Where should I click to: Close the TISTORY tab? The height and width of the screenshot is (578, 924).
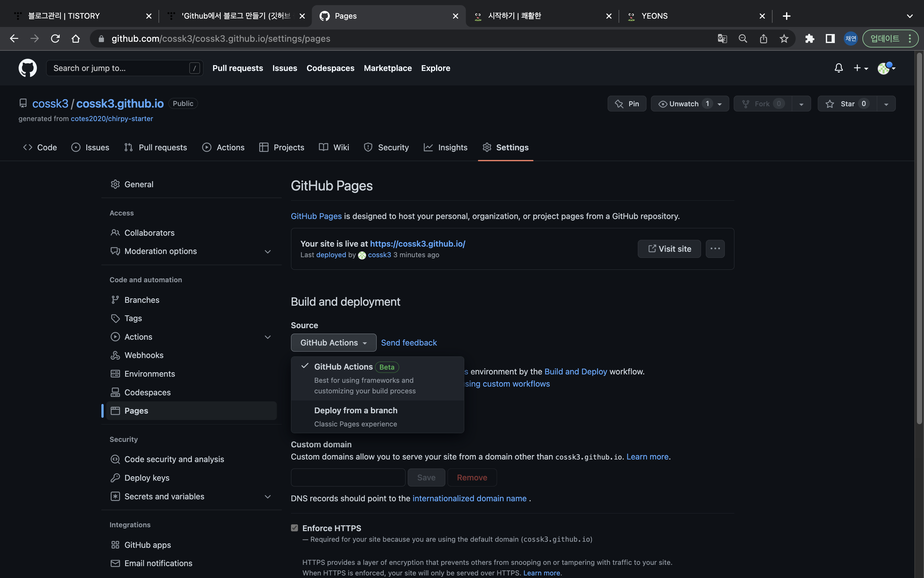pyautogui.click(x=149, y=16)
